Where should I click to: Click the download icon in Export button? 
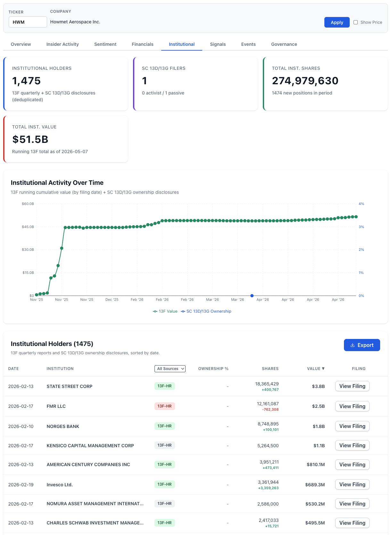352,345
